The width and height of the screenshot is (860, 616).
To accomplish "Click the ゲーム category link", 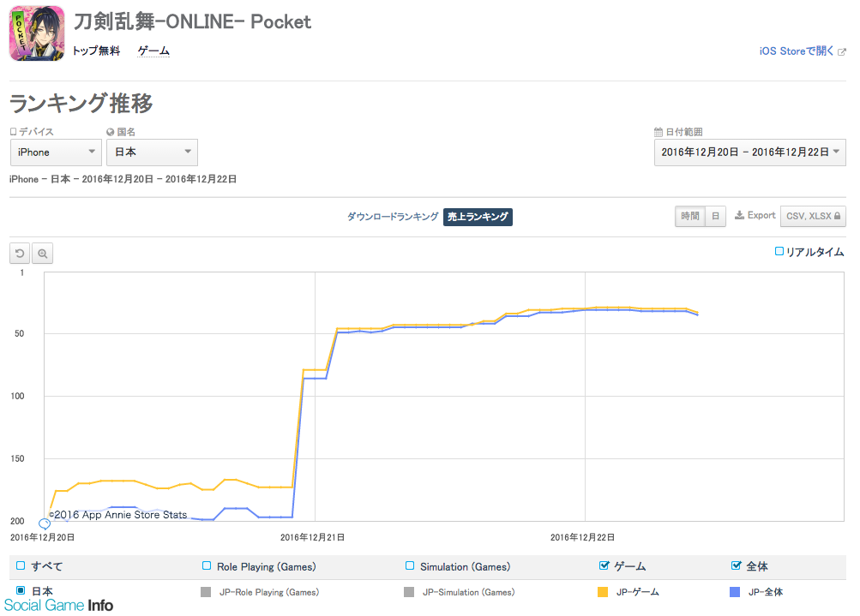I will point(153,51).
